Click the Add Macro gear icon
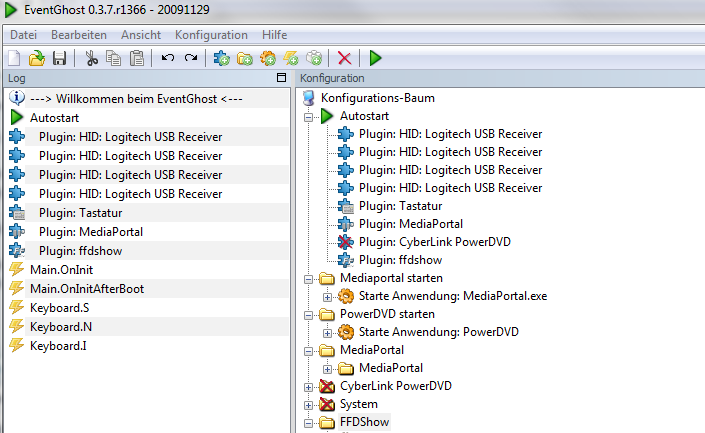This screenshot has width=705, height=433. [268, 58]
